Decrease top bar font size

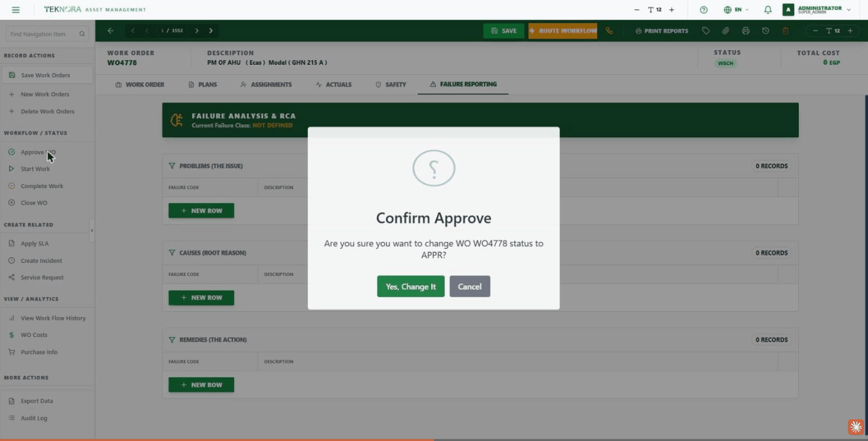(x=636, y=9)
